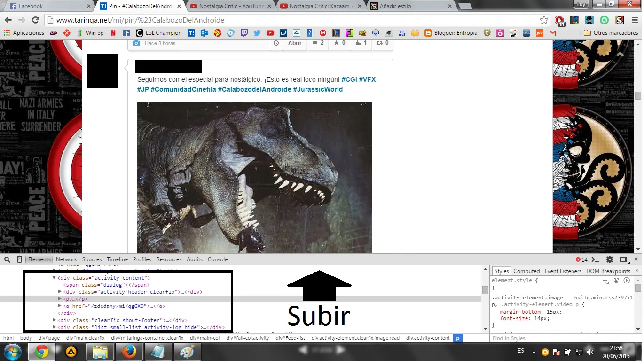Select div.activity-content in the breadcrumb
Viewport: 644px width, 361px height.
coord(428,338)
